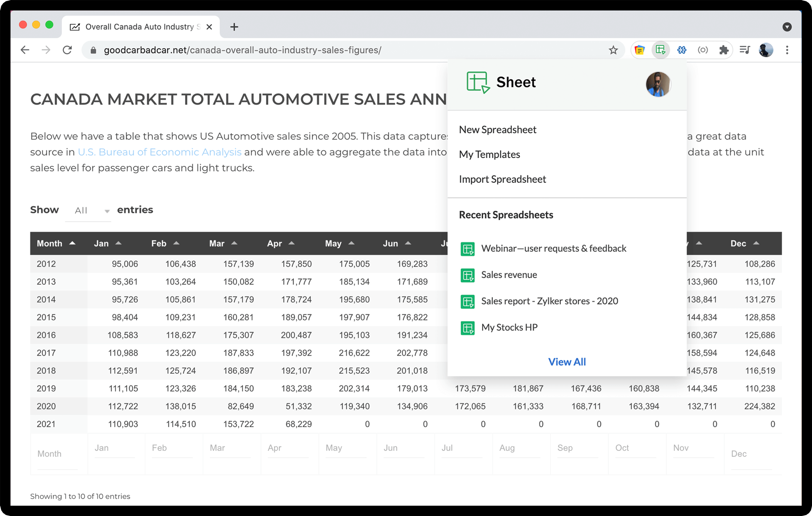The height and width of the screenshot is (516, 812).
Task: Select the Overall Canada Auto Industry tab
Action: coord(137,27)
